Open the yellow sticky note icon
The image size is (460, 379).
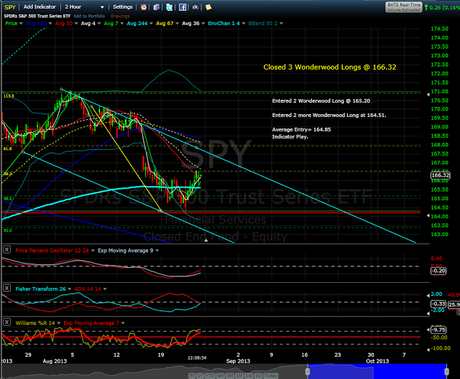(x=208, y=7)
